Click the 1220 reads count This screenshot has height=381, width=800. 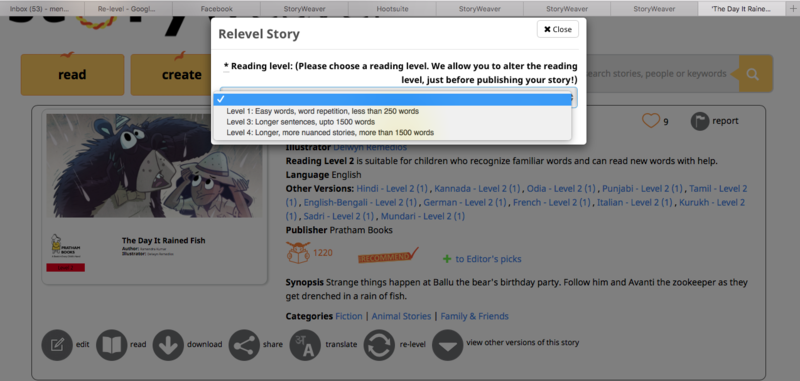[323, 252]
